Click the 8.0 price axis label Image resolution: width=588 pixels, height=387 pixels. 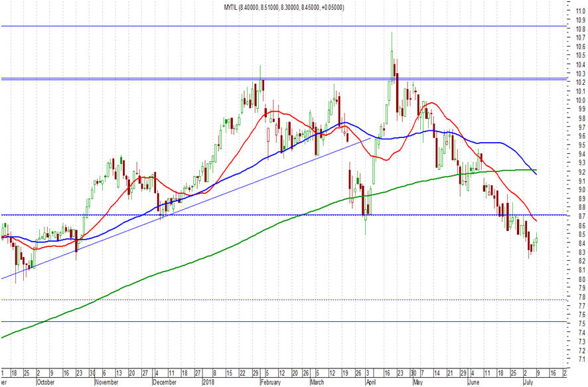click(581, 279)
